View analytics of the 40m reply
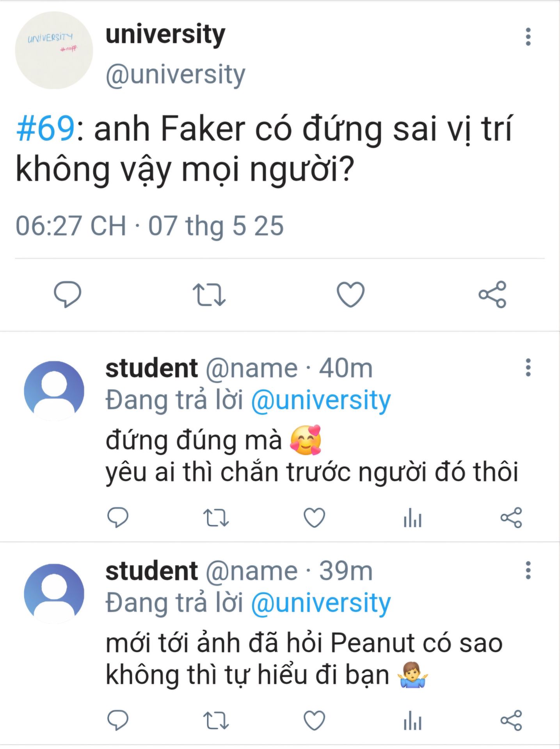The width and height of the screenshot is (560, 749). (412, 518)
